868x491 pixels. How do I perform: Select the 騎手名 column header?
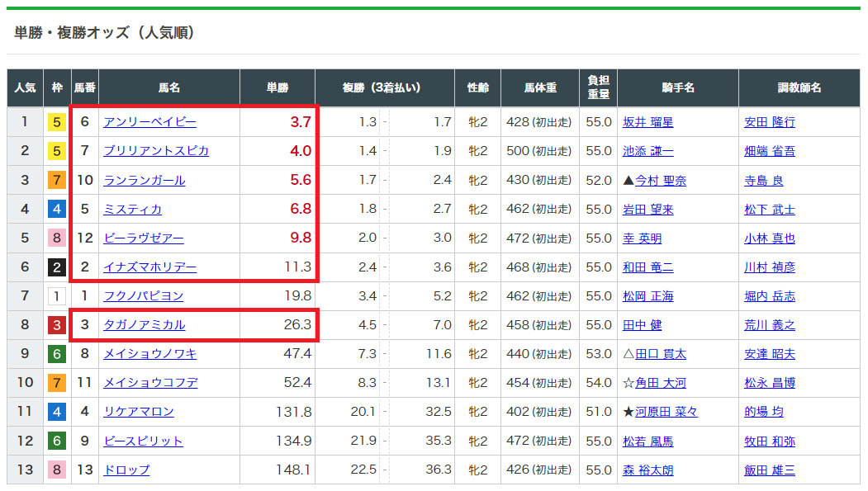click(677, 87)
